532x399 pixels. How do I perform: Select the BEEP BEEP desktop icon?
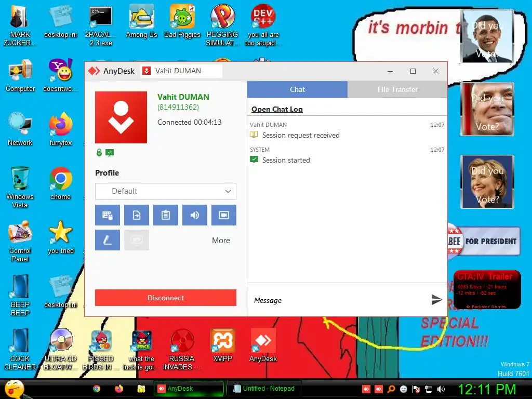coord(20,295)
